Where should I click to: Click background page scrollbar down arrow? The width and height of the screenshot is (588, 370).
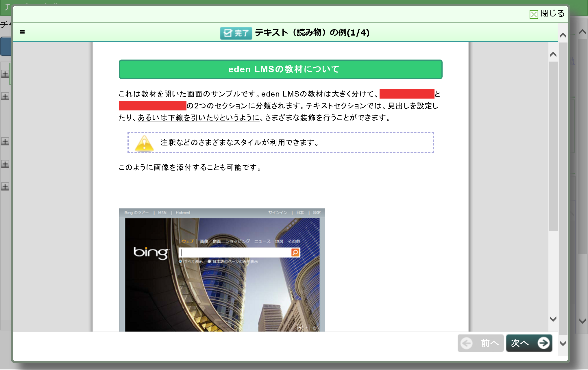pyautogui.click(x=583, y=321)
